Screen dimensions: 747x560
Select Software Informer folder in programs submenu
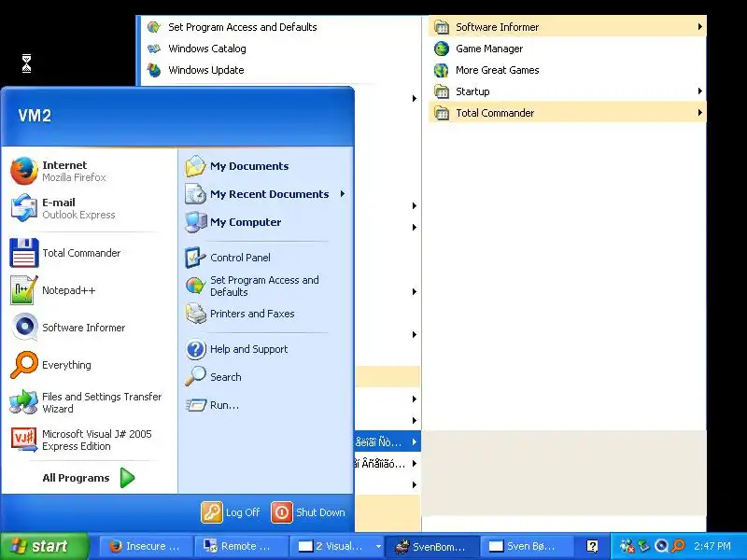(568, 27)
